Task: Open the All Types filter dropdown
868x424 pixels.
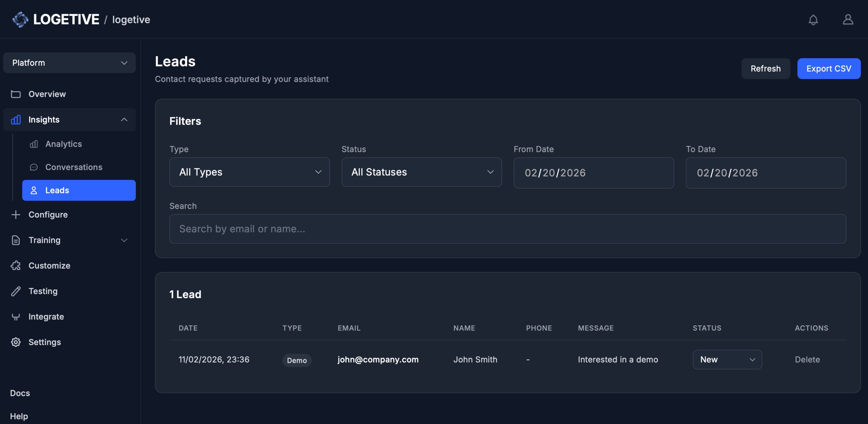Action: [249, 172]
